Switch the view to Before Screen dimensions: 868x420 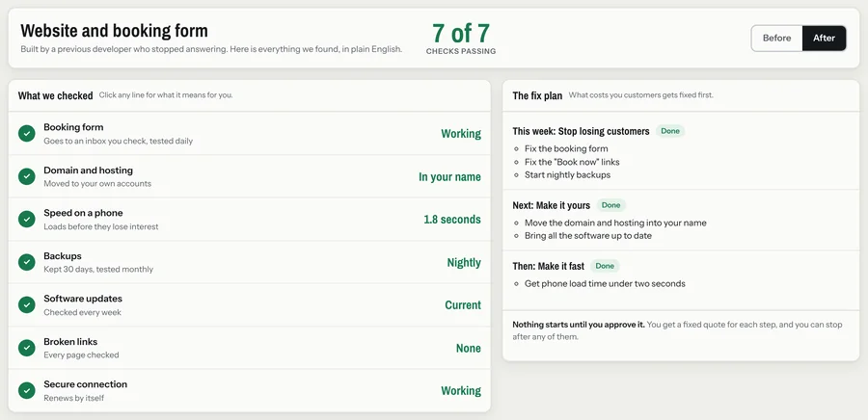click(776, 39)
